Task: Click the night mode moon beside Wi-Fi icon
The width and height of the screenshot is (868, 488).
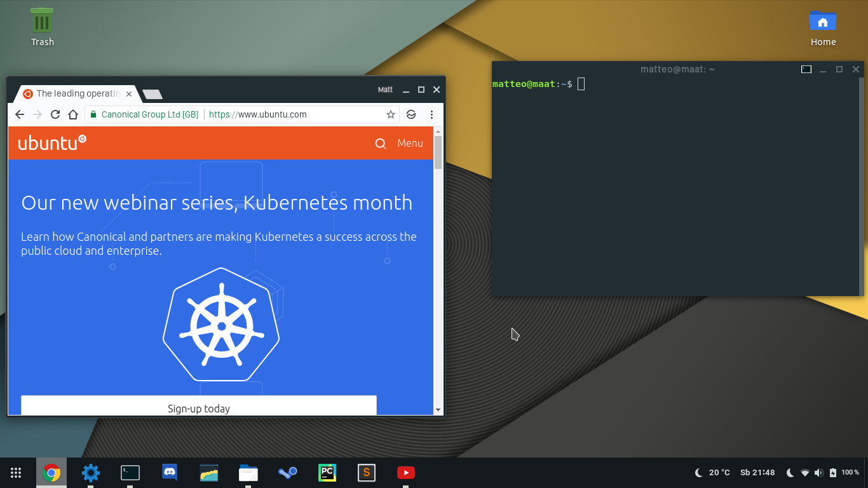Action: point(790,473)
